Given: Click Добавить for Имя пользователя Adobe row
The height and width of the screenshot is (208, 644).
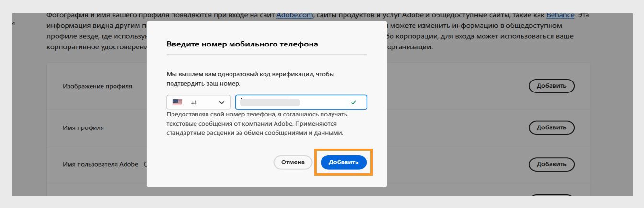Looking at the screenshot, I should 552,164.
